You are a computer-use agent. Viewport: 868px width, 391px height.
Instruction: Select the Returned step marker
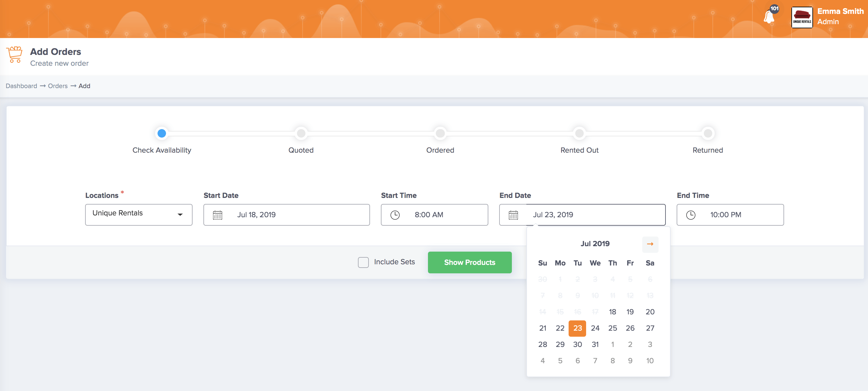click(708, 133)
